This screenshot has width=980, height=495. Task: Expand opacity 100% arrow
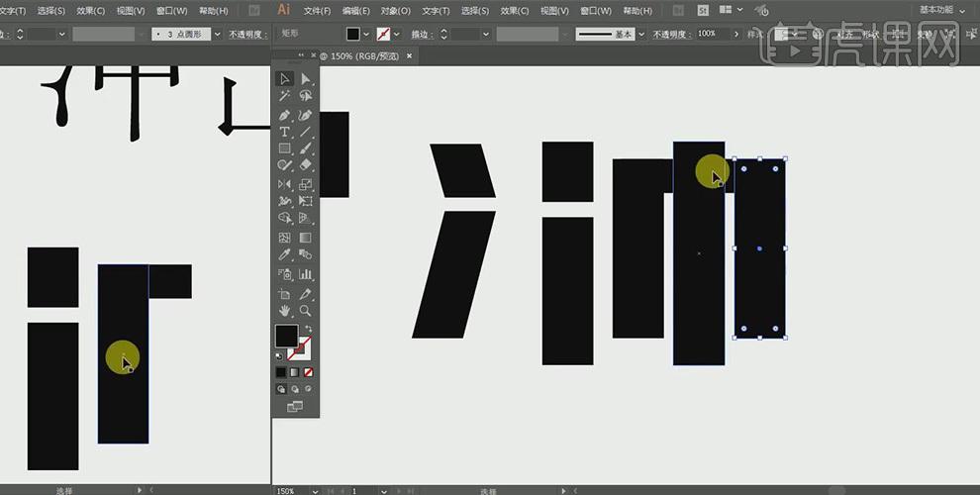click(736, 35)
